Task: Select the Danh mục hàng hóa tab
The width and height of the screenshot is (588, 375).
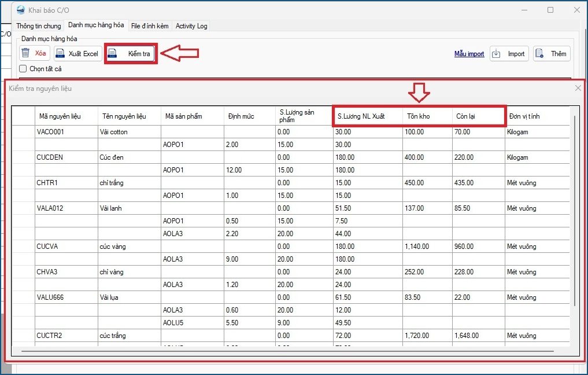Action: tap(96, 25)
